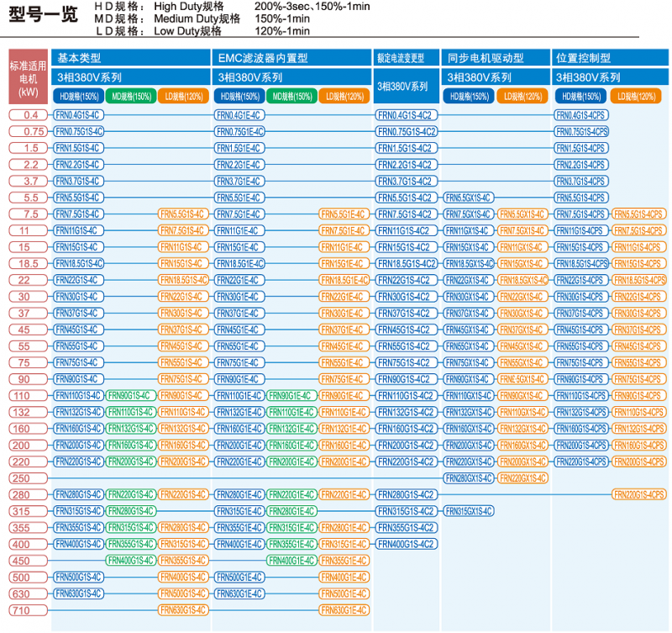This screenshot has height=633, width=672.
Task: Click the 110 kW motor rating
Action: coord(29,396)
